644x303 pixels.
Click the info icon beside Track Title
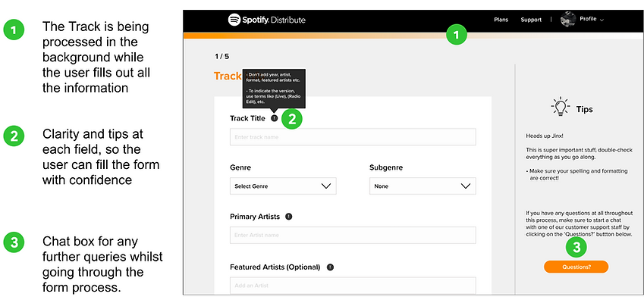[x=275, y=118]
